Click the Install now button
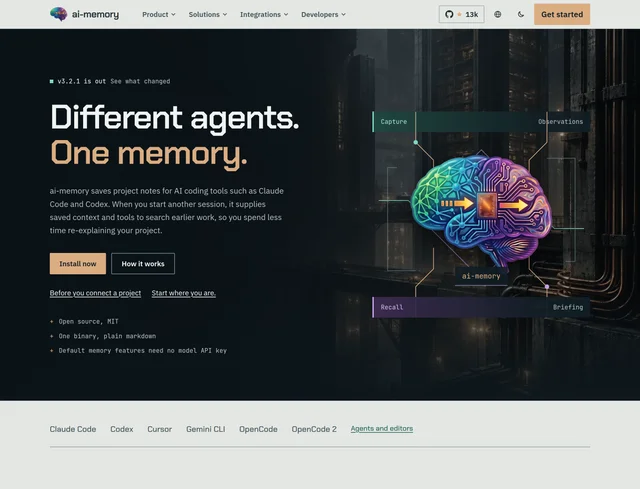Viewport: 640px width, 489px height. click(78, 264)
